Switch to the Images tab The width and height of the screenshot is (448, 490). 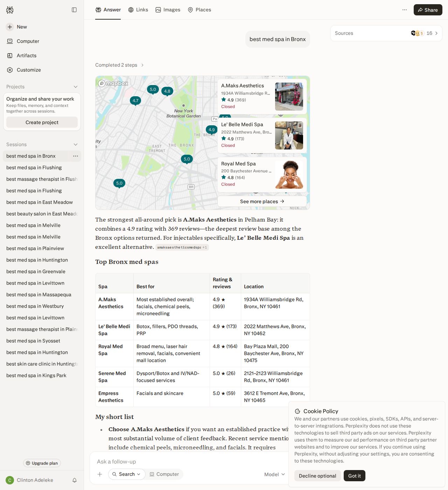[x=168, y=10]
